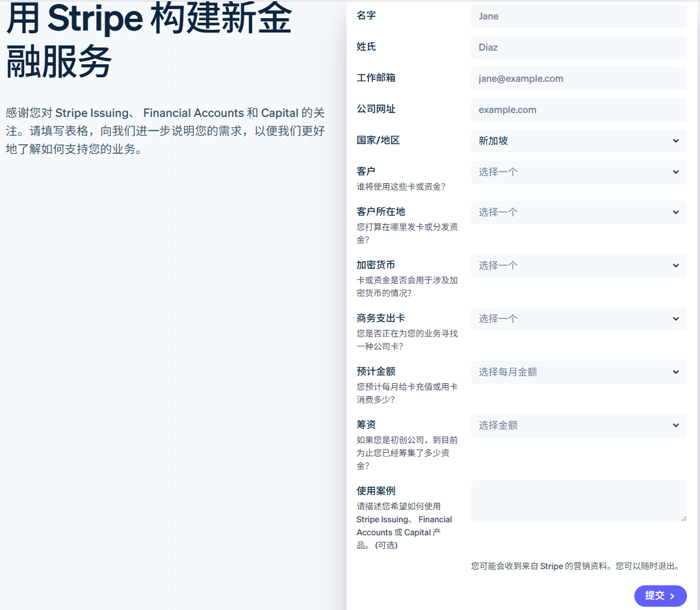Click the 客户所在地 label
Screen dimensions: 700x610
click(x=381, y=212)
